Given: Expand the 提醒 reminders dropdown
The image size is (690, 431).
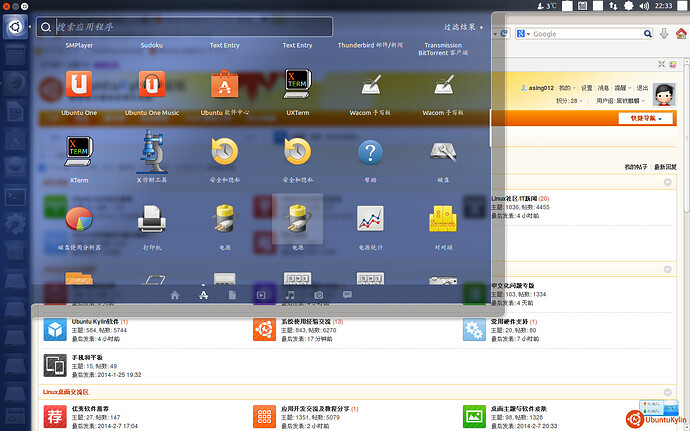Looking at the screenshot, I should tap(623, 88).
